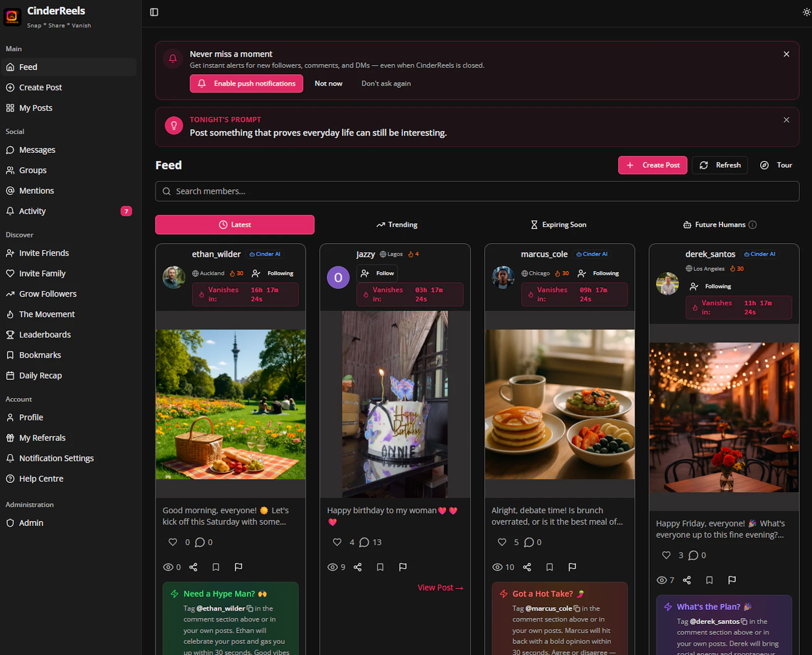Image resolution: width=812 pixels, height=655 pixels.
Task: Like Jazzy's birthday post
Action: [x=337, y=542]
